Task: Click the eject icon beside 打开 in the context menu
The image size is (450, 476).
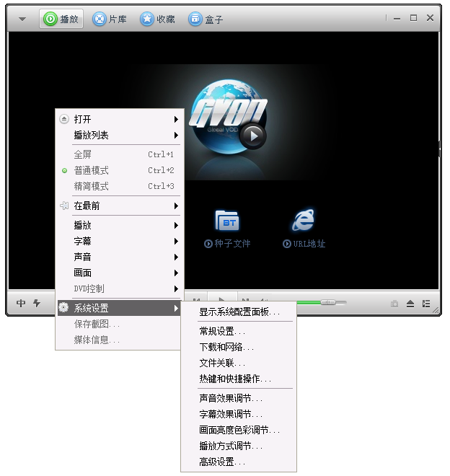Action: (x=64, y=119)
